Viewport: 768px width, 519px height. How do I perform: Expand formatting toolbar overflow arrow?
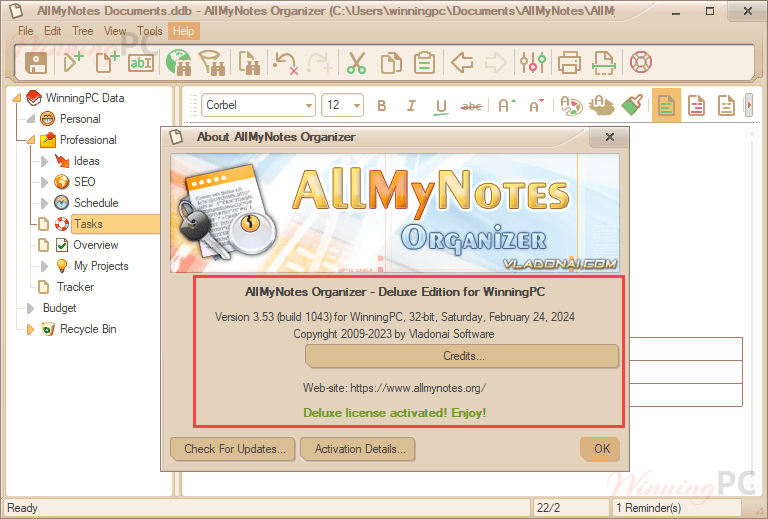click(748, 105)
